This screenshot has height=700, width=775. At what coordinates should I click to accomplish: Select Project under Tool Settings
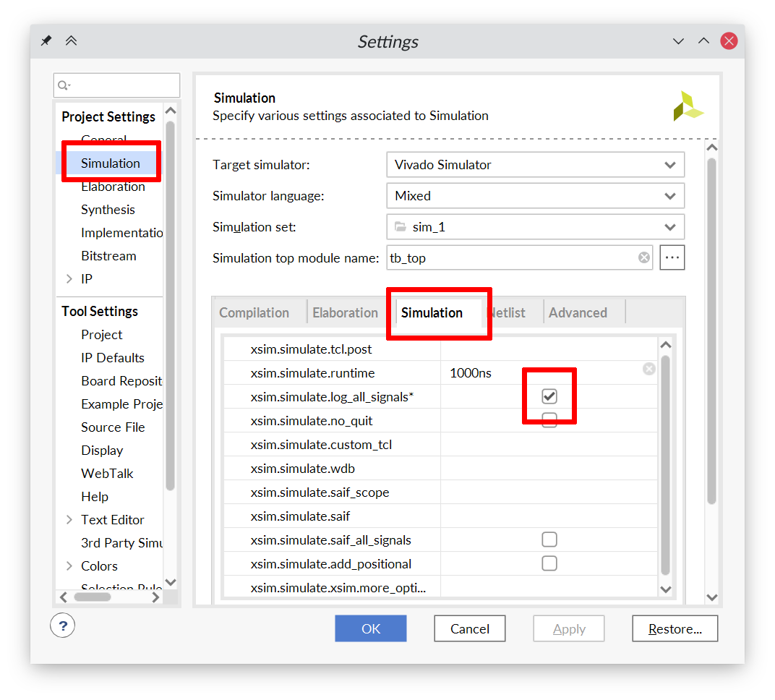(102, 335)
